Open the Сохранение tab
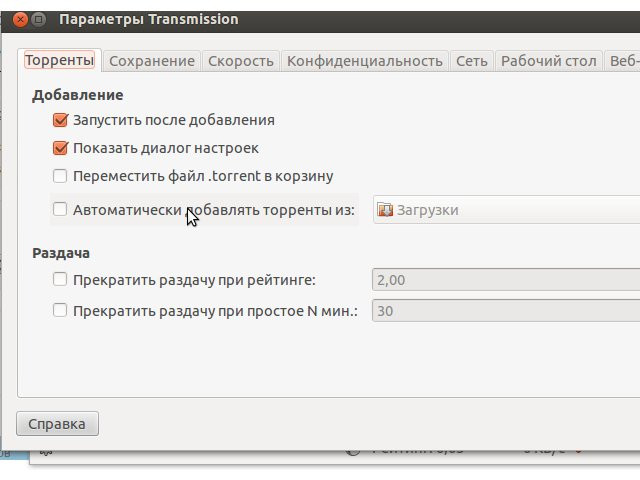The image size is (640, 480). 152,61
